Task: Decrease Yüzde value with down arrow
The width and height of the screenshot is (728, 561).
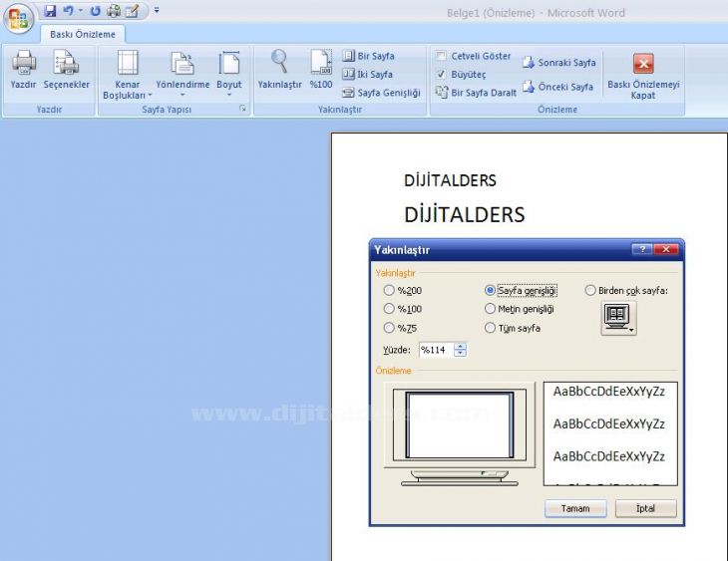Action: tap(460, 353)
